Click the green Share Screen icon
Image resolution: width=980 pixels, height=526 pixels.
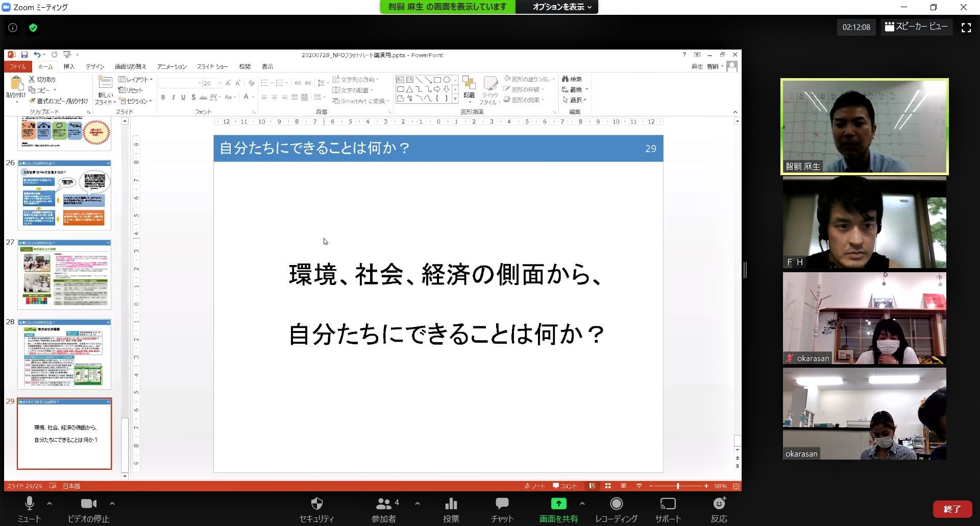(558, 504)
